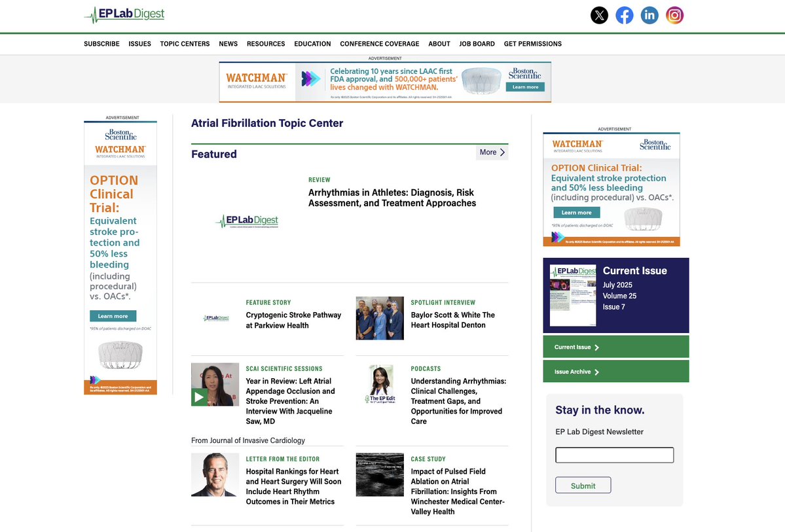Open the LinkedIn social icon

(x=649, y=15)
